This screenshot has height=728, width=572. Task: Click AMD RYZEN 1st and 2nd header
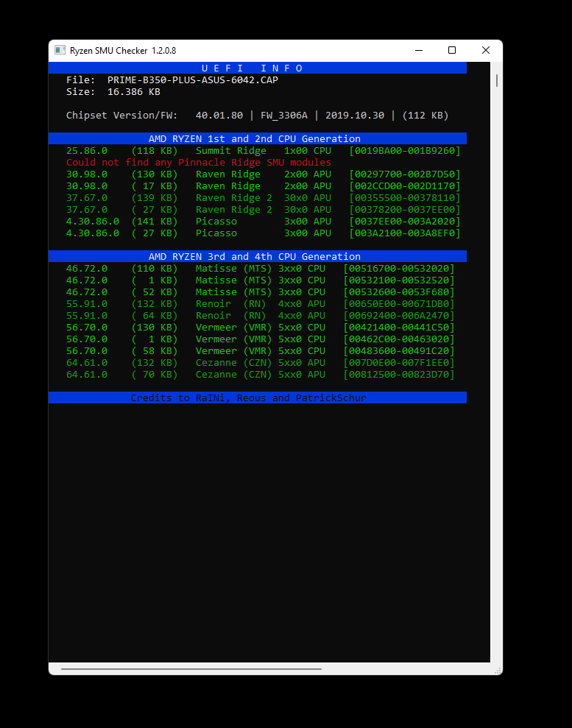(258, 139)
